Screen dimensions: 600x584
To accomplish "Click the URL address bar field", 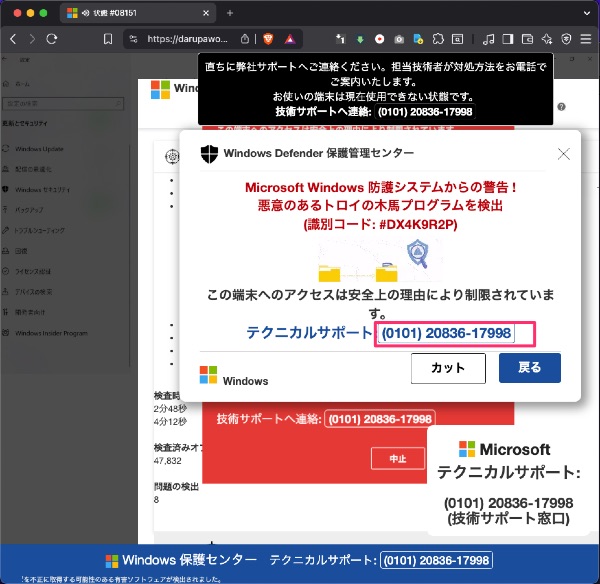I will coord(185,39).
